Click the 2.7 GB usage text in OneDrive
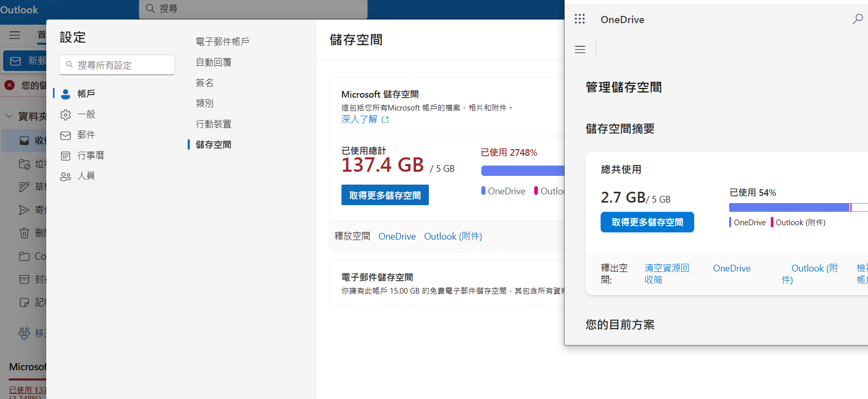Viewport: 868px width, 399px height. click(x=623, y=197)
